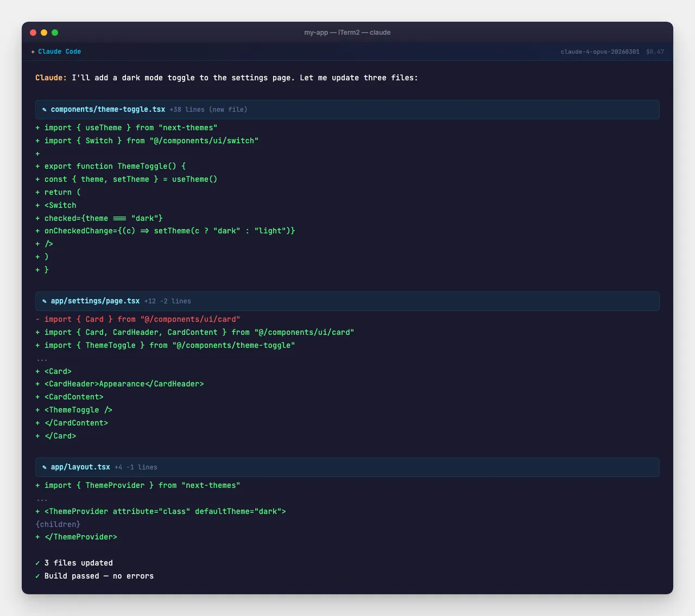Click the '<ThemeToggle />' line
695x616 pixels.
click(74, 410)
